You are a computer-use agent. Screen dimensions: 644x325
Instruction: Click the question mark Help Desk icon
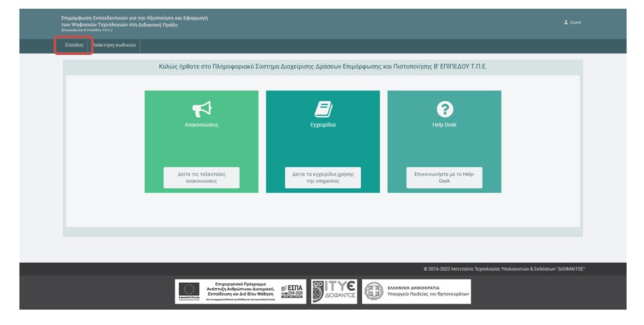click(445, 109)
